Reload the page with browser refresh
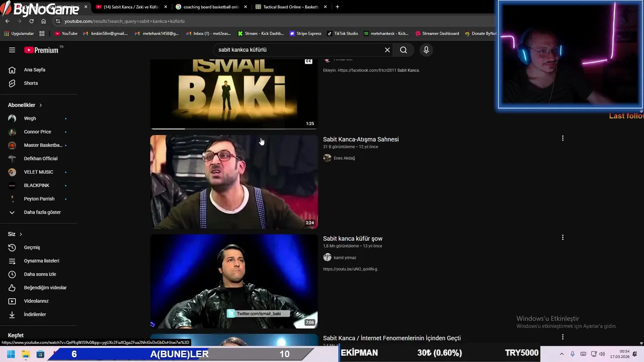The height and width of the screenshot is (362, 644). pyautogui.click(x=32, y=21)
